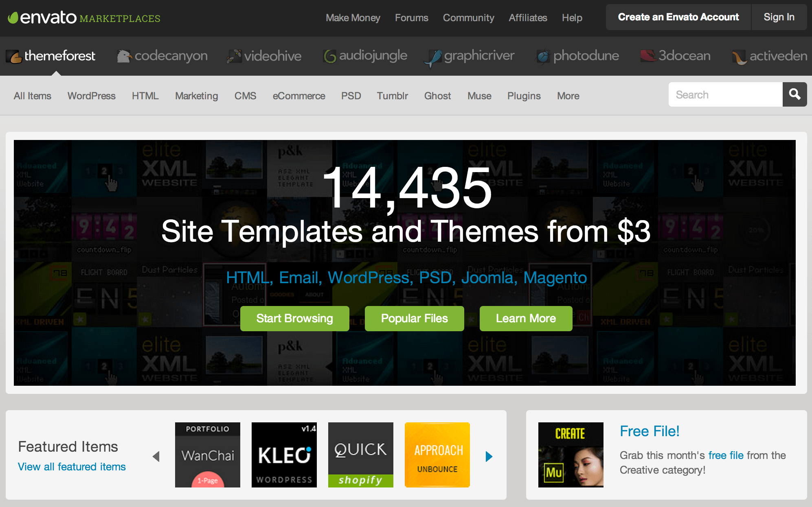Show previous featured items with left arrow
The height and width of the screenshot is (507, 812).
[156, 456]
